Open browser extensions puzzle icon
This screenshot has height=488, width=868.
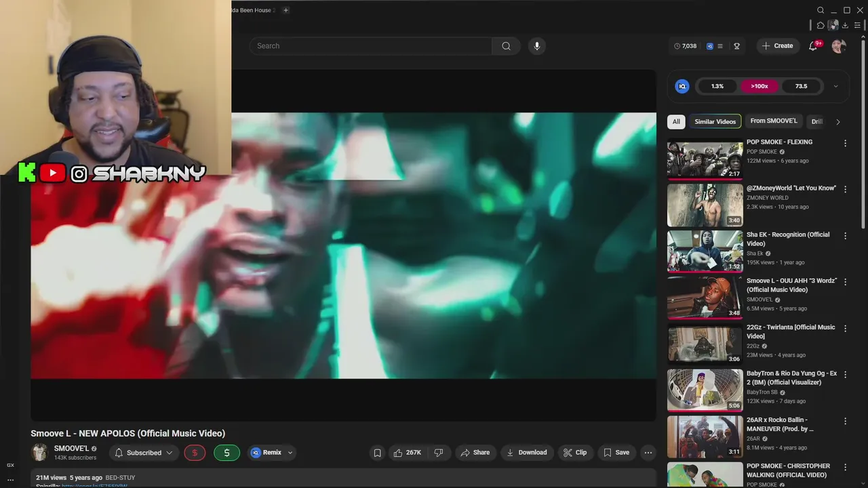click(821, 25)
